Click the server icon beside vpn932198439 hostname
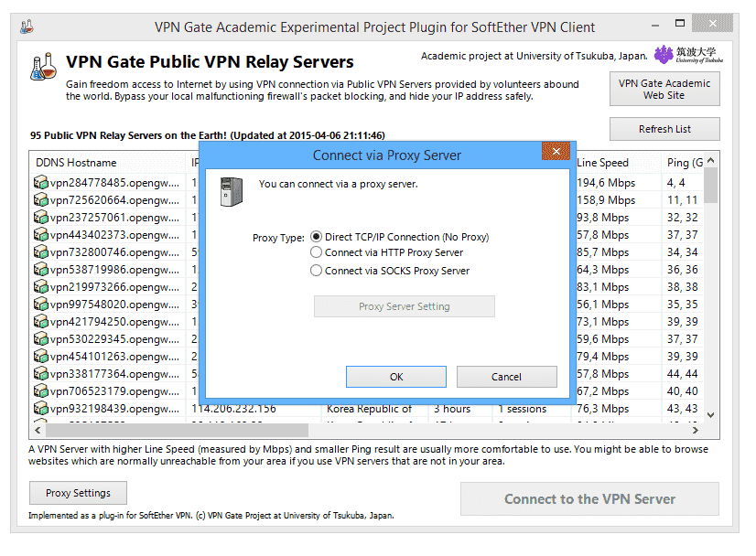Image resolution: width=756 pixels, height=556 pixels. [41, 409]
